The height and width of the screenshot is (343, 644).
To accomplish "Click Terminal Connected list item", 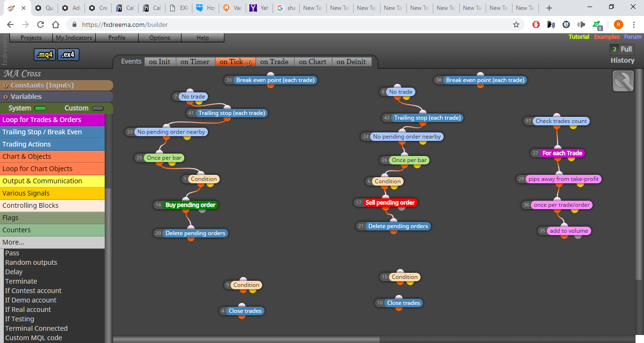I will (36, 328).
